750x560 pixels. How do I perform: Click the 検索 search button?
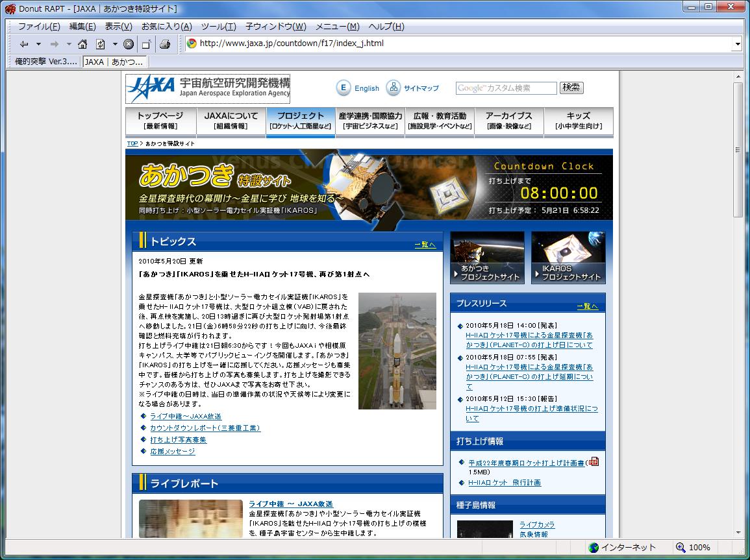pos(571,88)
